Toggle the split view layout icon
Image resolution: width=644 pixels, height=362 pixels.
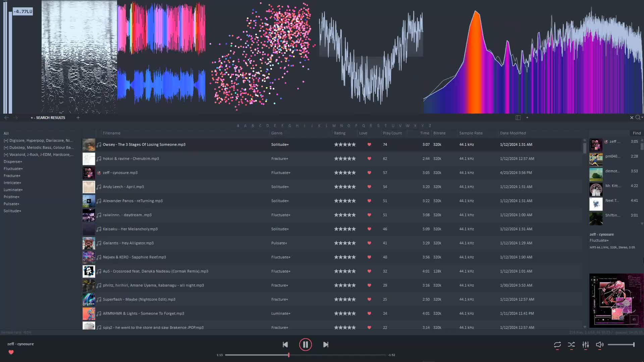point(518,118)
